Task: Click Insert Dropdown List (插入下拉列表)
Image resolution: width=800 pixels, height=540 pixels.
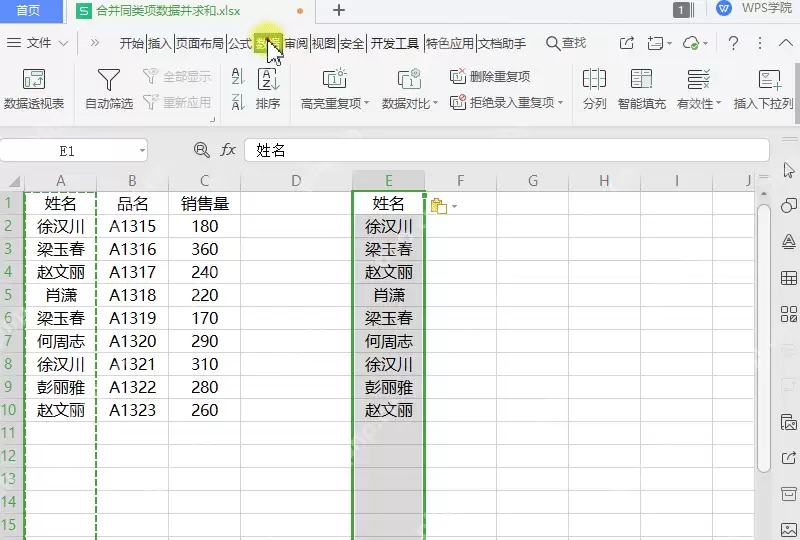Action: tap(763, 89)
